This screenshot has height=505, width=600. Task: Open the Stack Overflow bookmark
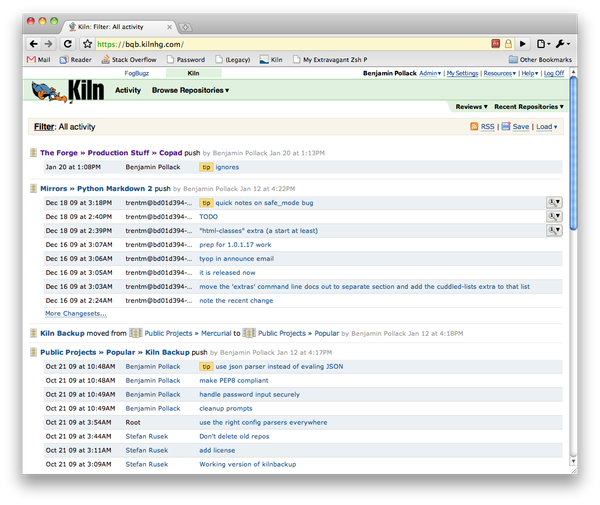129,60
